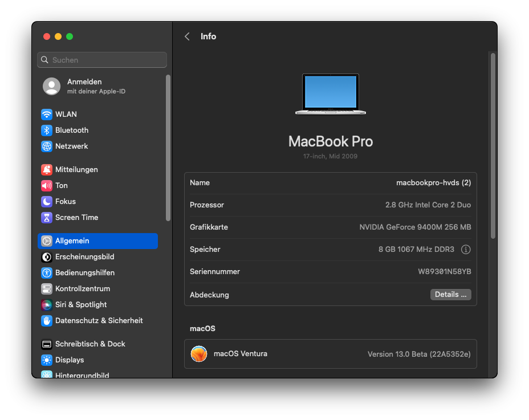Click the Bedienungshilfen accessibility icon
The image size is (529, 420).
coord(47,272)
